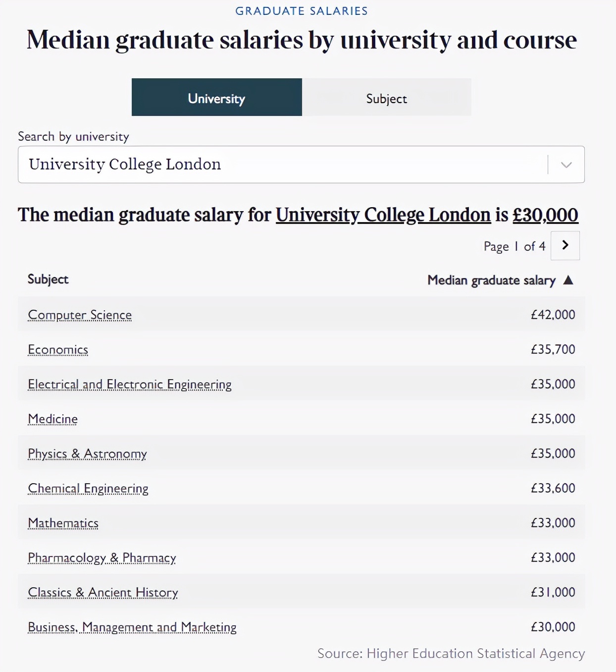View Economics graduate salary details
The image size is (616, 672).
[x=57, y=349]
